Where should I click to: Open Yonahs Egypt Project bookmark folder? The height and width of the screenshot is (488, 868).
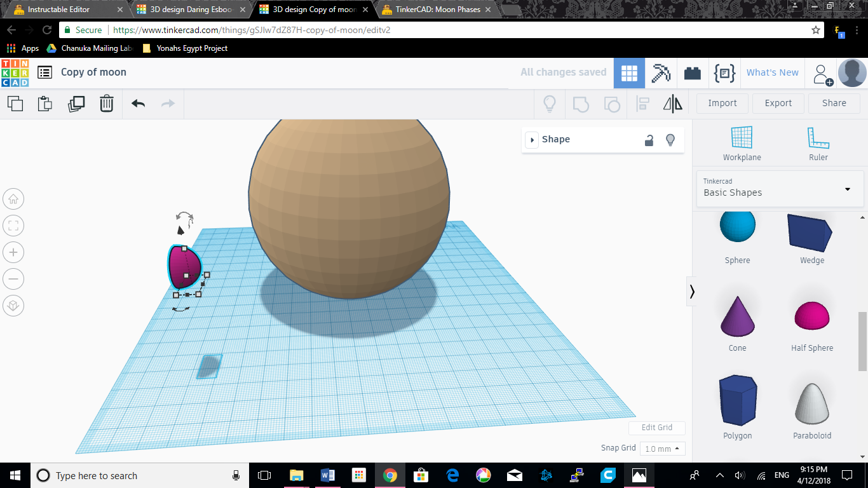pyautogui.click(x=185, y=48)
